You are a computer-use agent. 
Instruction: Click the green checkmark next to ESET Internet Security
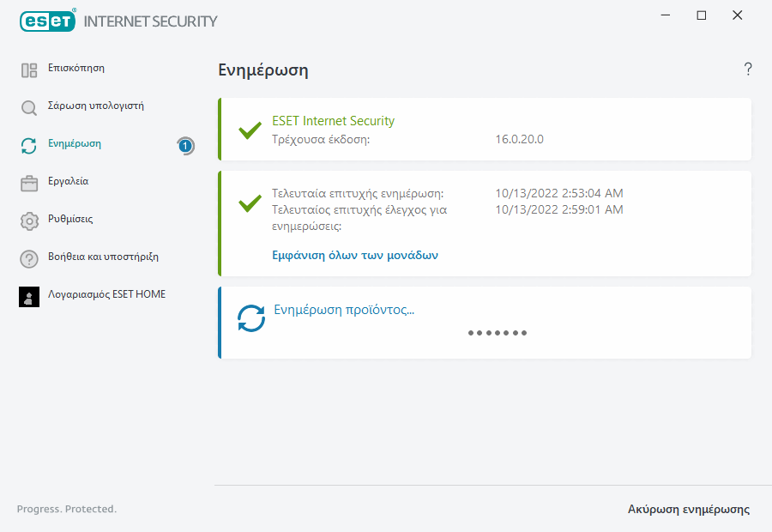[250, 130]
